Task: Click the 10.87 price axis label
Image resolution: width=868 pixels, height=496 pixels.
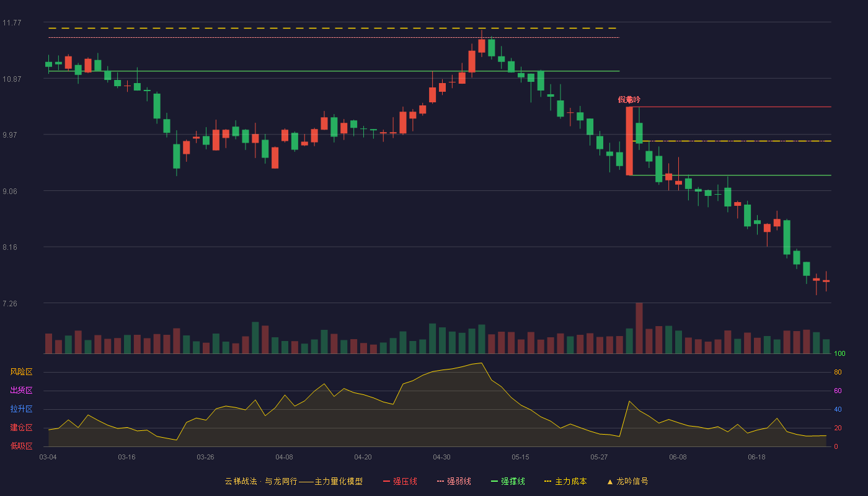Action: 12,79
